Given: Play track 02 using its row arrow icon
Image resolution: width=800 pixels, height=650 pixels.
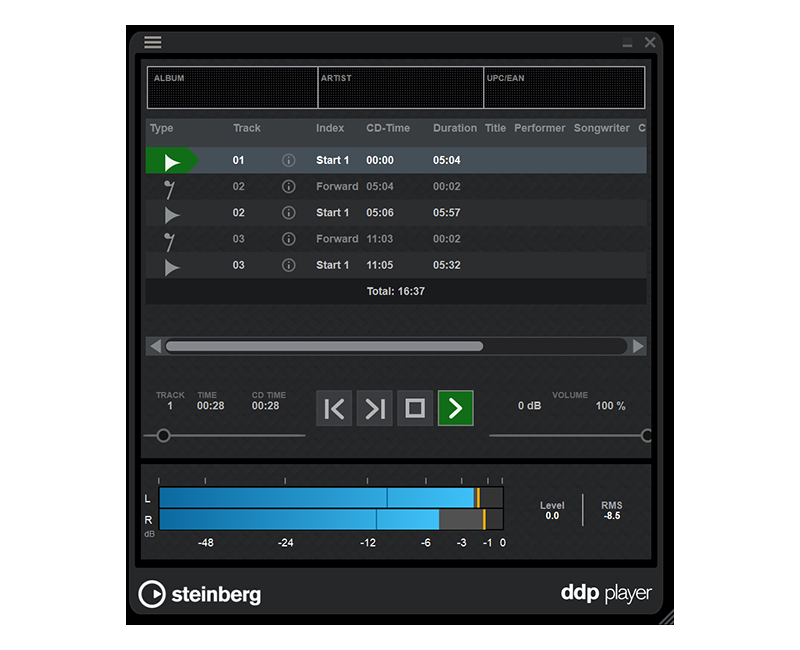Looking at the screenshot, I should pos(172,214).
